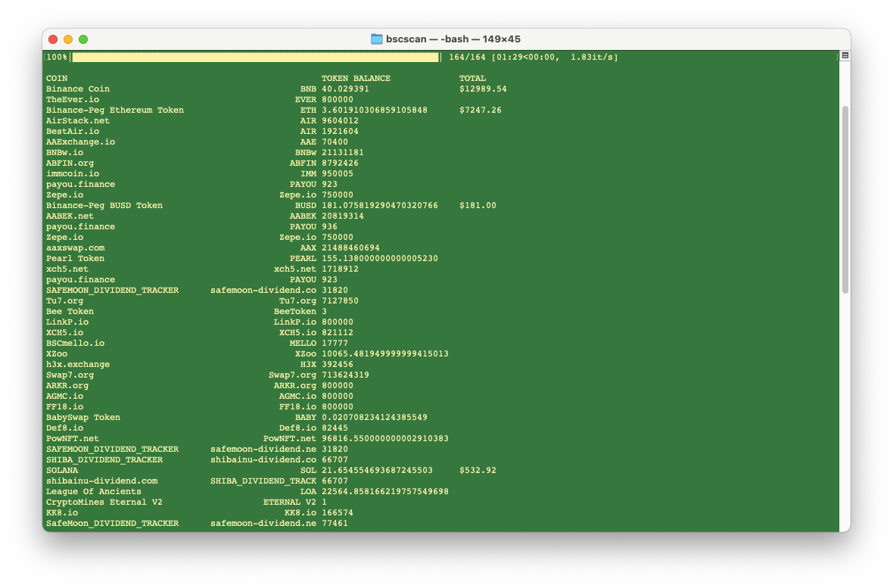Click the SHIBA_DIVIDEND_TRACKER coin name

[x=104, y=460]
